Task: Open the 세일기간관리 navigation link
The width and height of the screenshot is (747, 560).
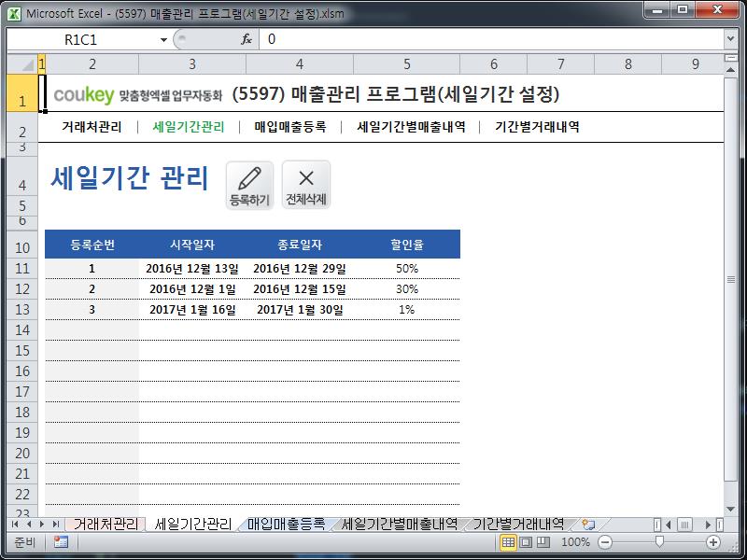Action: 189,127
